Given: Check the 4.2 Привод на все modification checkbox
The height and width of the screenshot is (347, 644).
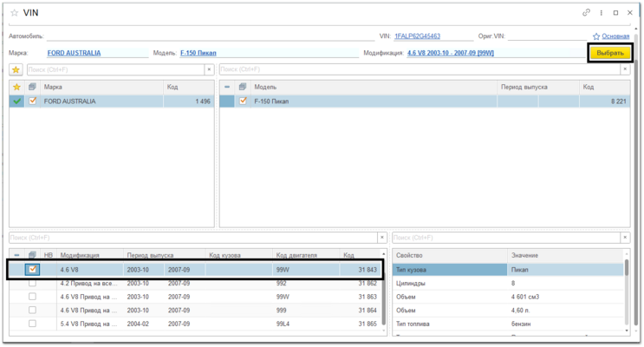Looking at the screenshot, I should 32,283.
